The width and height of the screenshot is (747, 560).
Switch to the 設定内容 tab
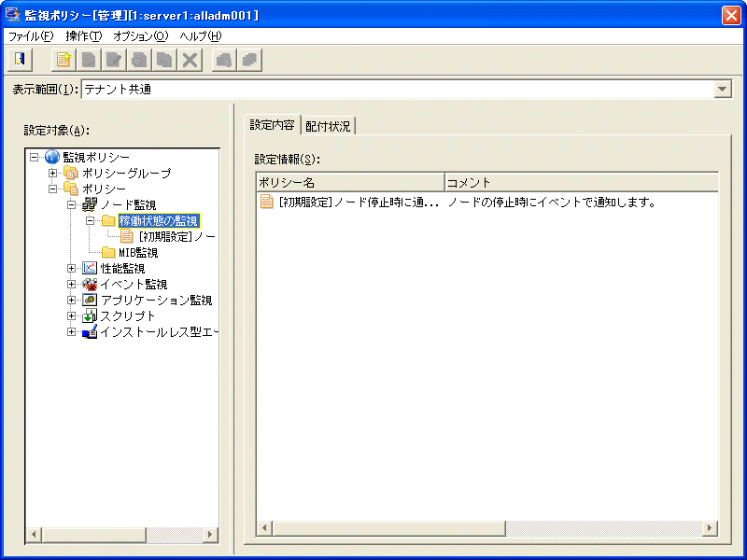point(272,125)
